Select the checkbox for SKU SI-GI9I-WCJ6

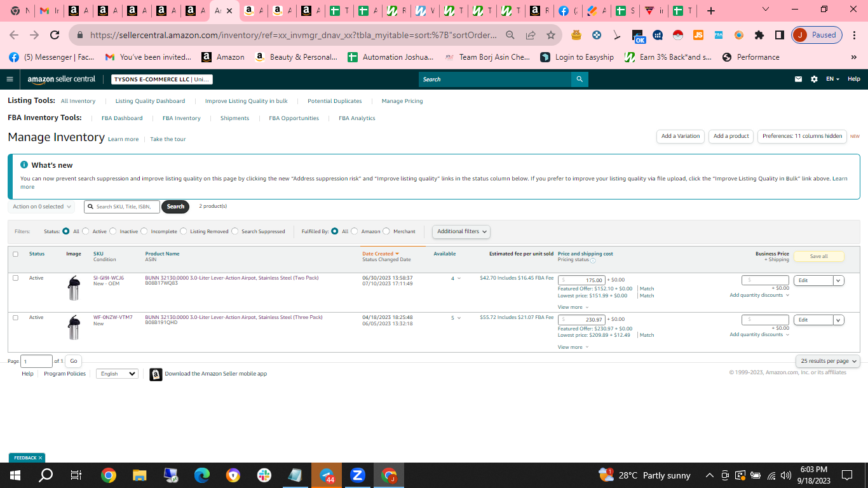(15, 278)
